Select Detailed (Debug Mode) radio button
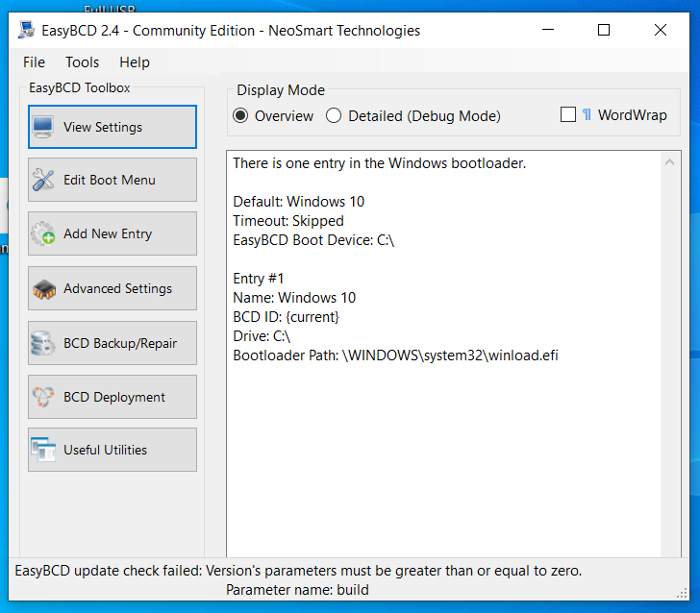The height and width of the screenshot is (613, 700). tap(334, 116)
